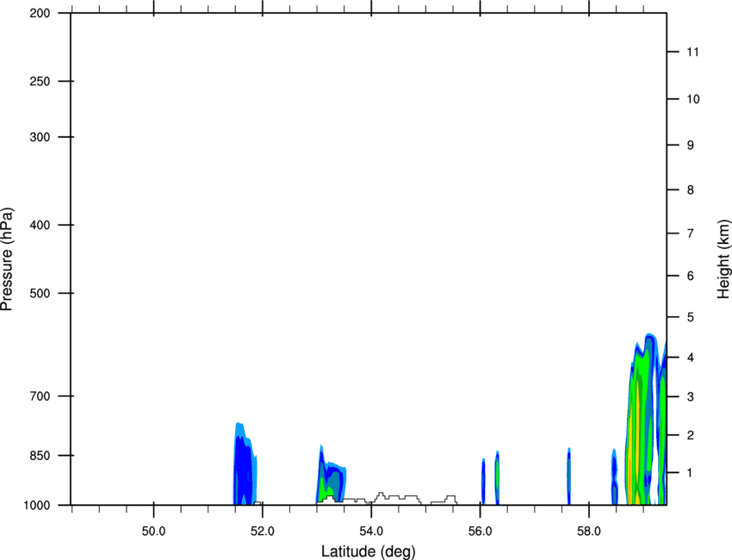Click the 50.0 latitude tick label
The width and height of the screenshot is (732, 560).
[x=153, y=532]
